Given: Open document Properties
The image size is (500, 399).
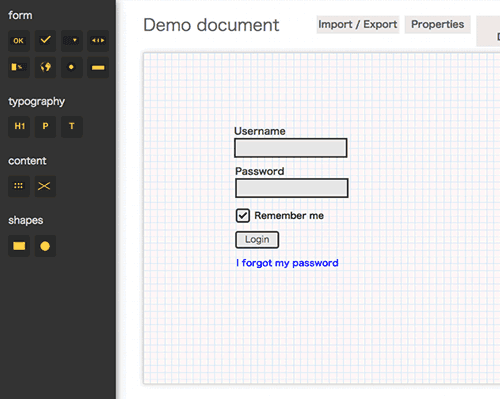Looking at the screenshot, I should point(437,24).
